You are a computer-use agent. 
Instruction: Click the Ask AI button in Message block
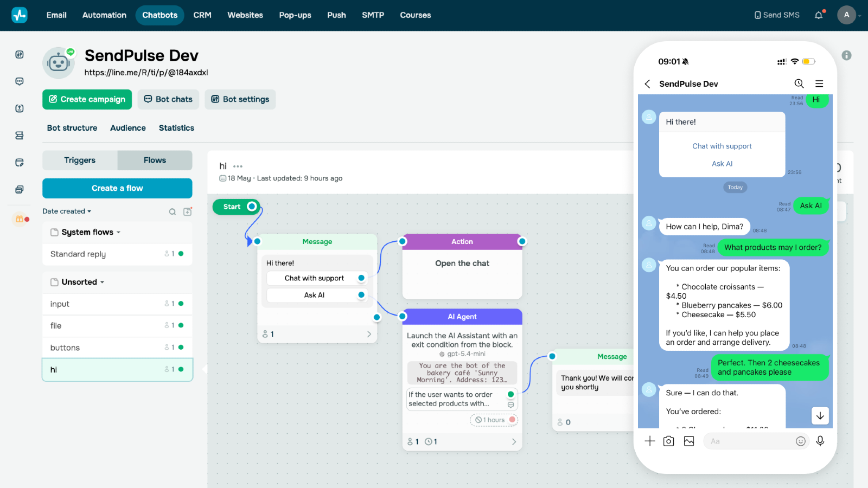(317, 295)
